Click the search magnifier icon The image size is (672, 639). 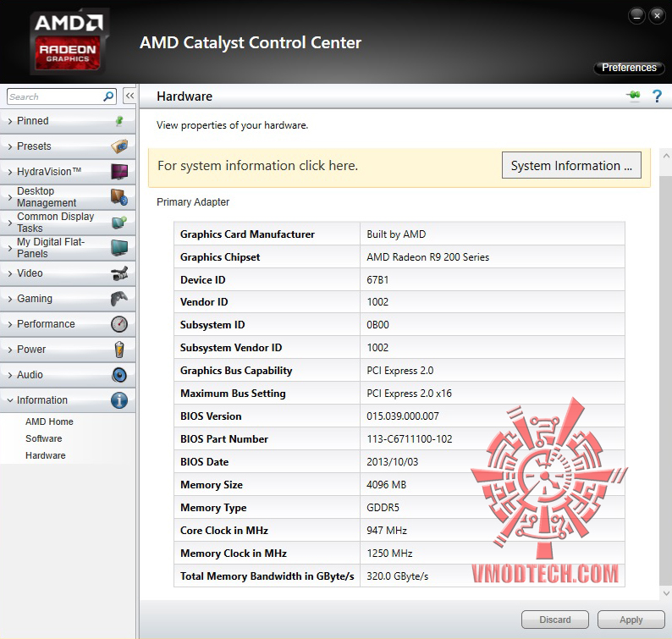(x=108, y=96)
